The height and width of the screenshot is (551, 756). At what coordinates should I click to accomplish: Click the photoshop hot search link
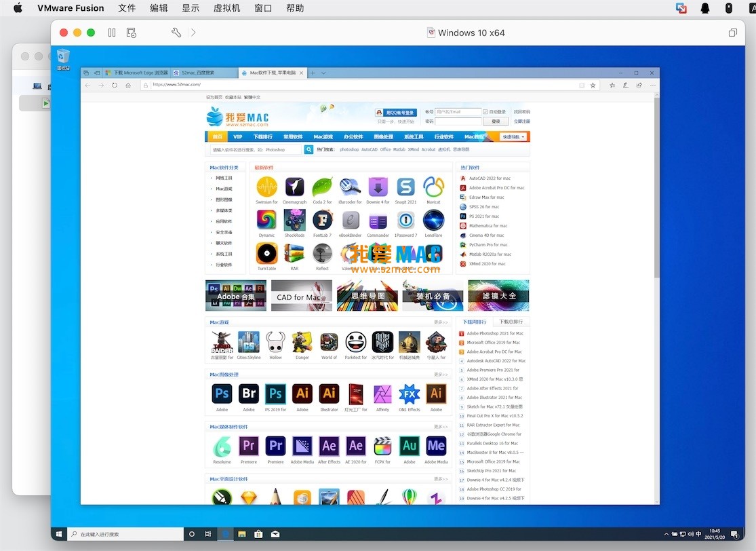pyautogui.click(x=349, y=149)
